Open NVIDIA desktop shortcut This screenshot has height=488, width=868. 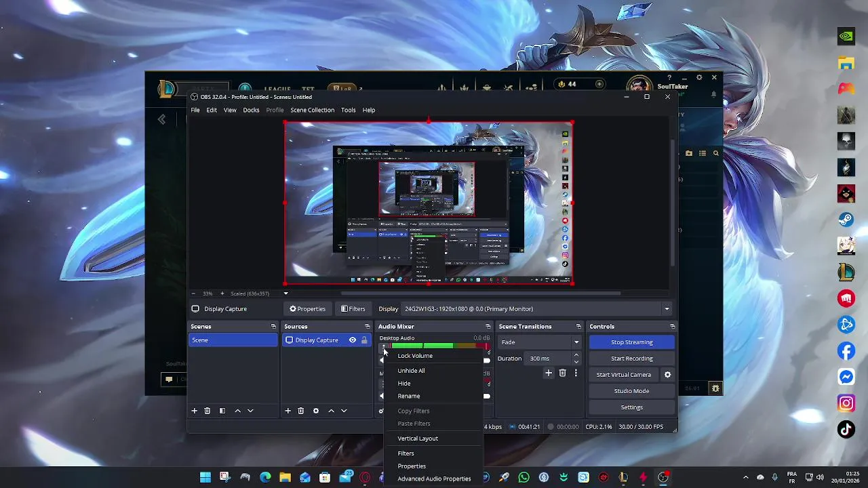click(846, 37)
